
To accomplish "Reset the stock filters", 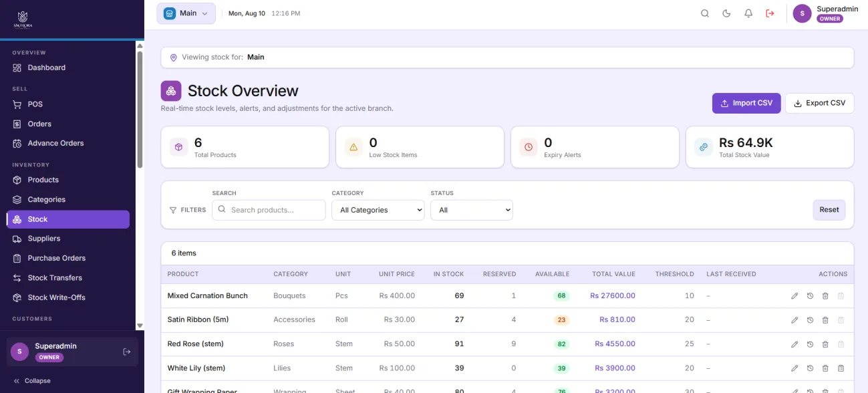I will (829, 210).
